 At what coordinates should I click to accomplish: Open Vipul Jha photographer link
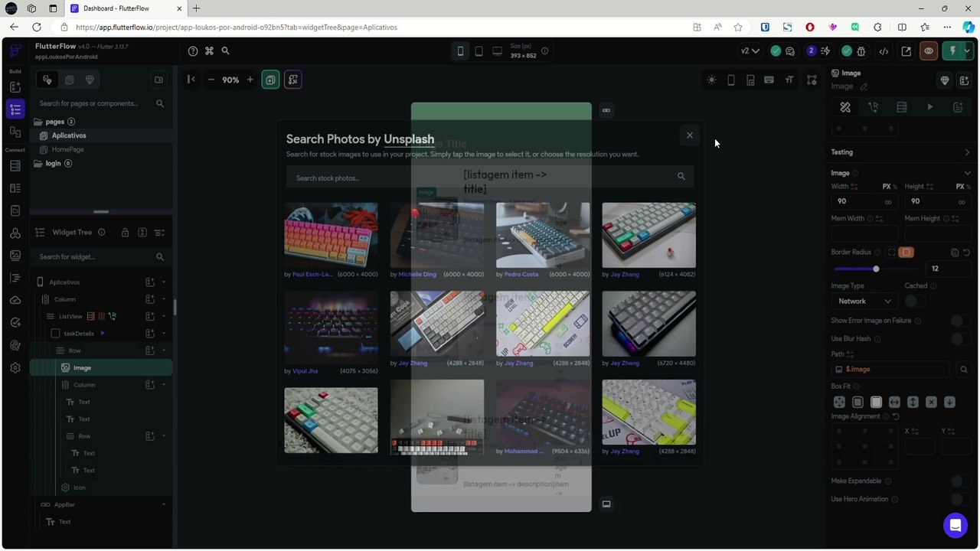(x=305, y=371)
